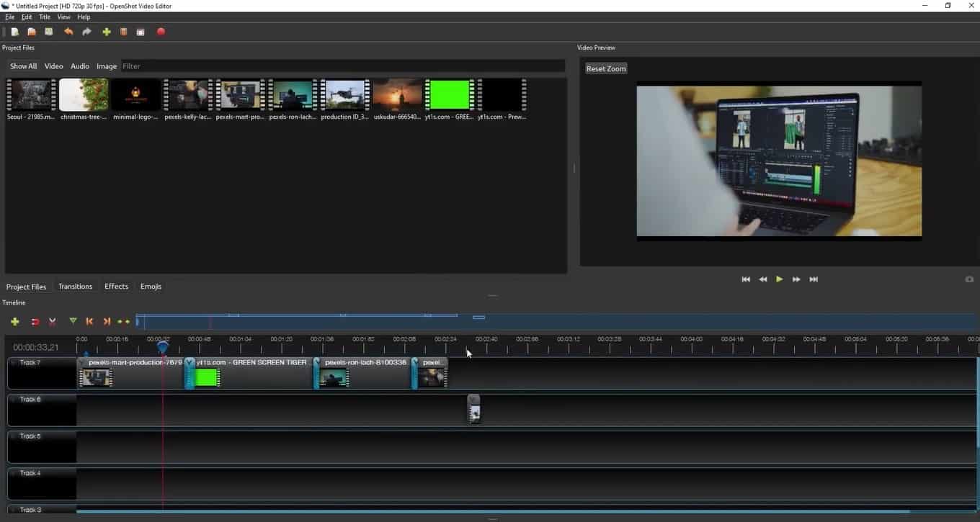Toggle snapping with the magnet icon
The width and height of the screenshot is (980, 522).
(35, 322)
